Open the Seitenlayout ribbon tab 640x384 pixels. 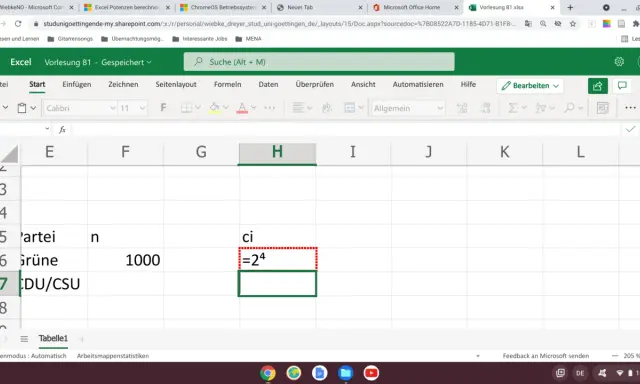coord(176,84)
